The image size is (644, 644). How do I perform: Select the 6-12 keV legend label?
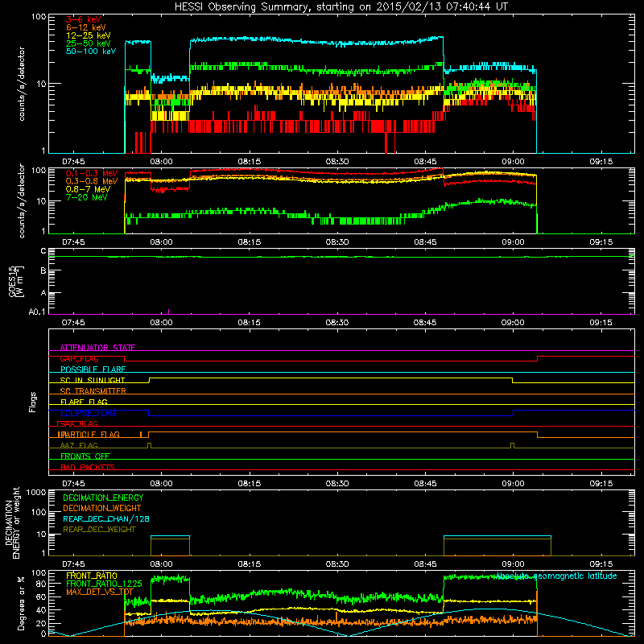[x=86, y=27]
